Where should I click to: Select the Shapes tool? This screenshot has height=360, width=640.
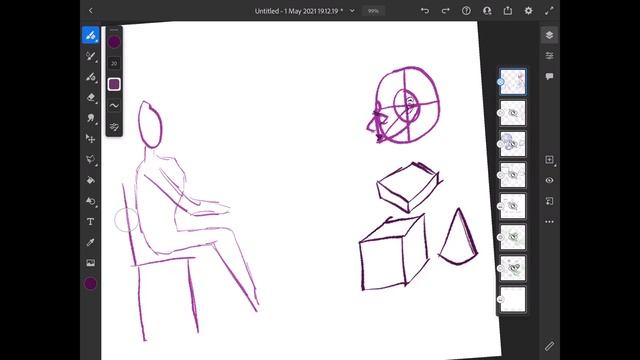pos(91,201)
